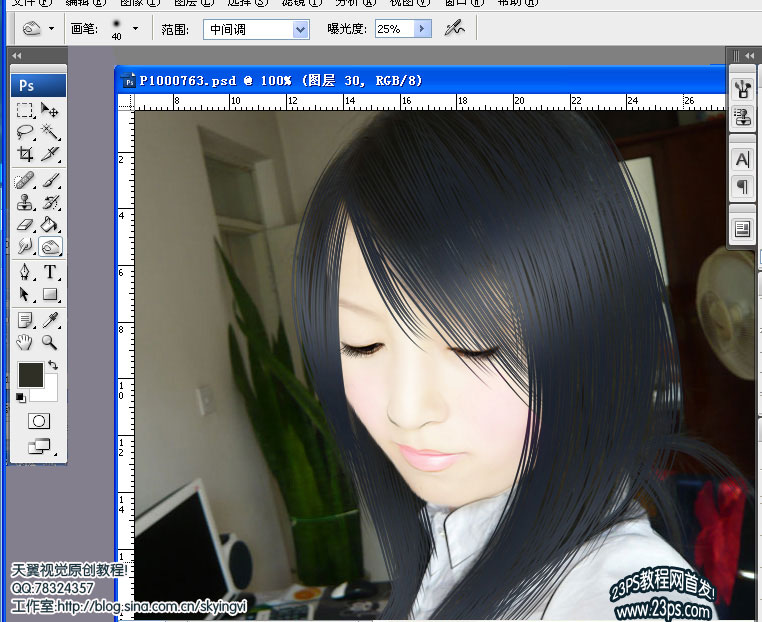Image resolution: width=762 pixels, height=622 pixels.
Task: Open the Paragraph panel icon
Action: [742, 186]
